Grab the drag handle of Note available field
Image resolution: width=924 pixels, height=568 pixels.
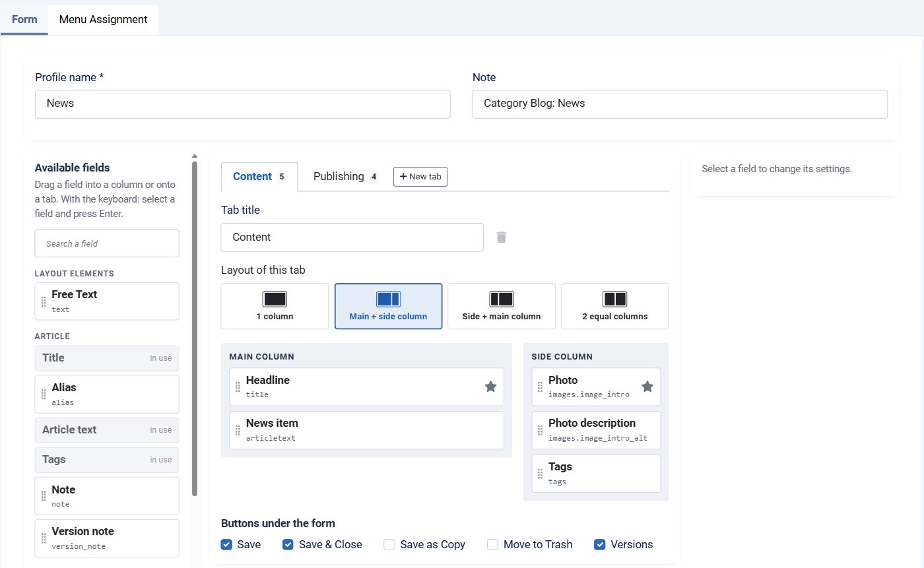(x=44, y=496)
